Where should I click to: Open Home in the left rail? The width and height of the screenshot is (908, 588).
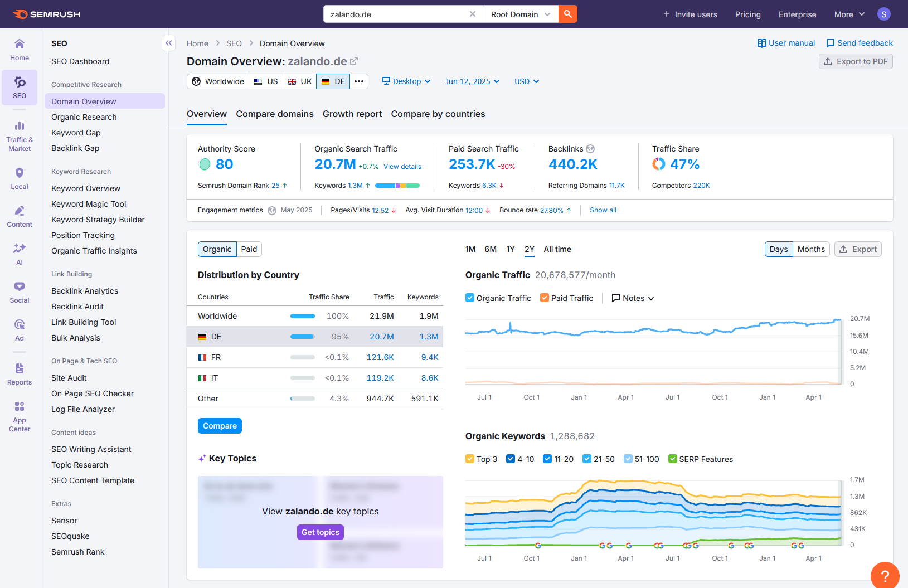pyautogui.click(x=20, y=50)
